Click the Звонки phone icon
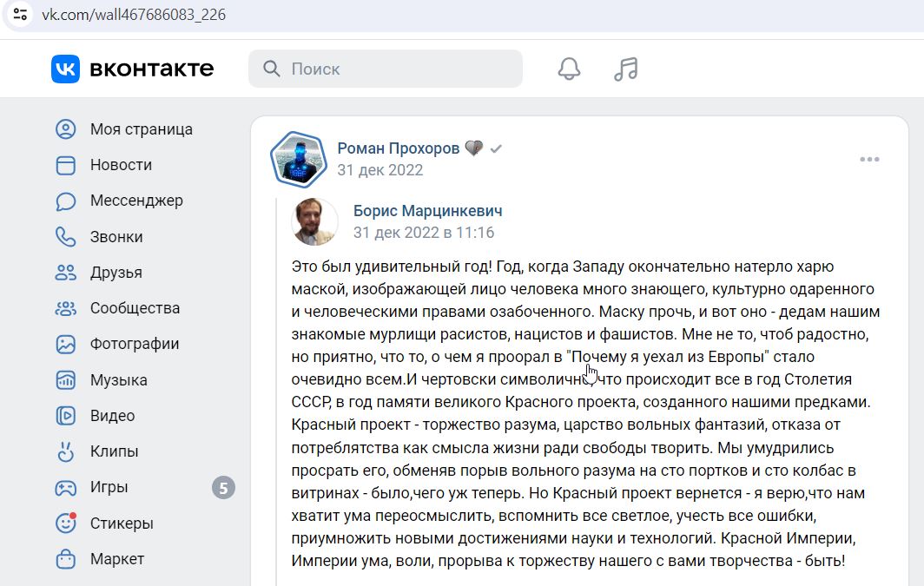 click(x=65, y=236)
